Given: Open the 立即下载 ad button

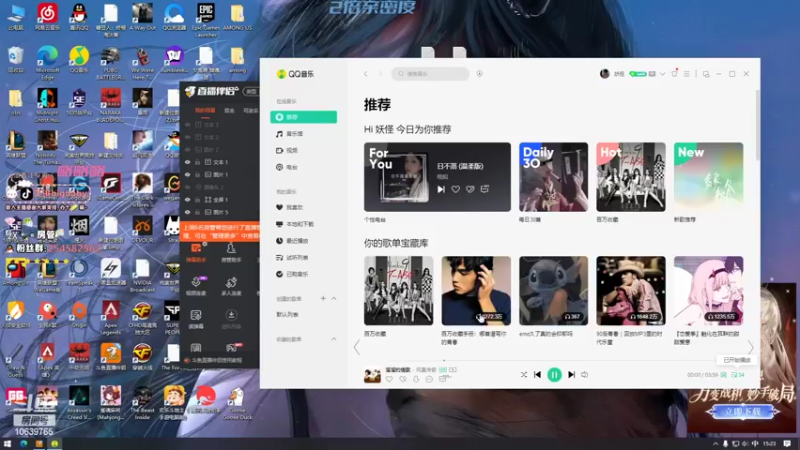Looking at the screenshot, I should (x=742, y=411).
